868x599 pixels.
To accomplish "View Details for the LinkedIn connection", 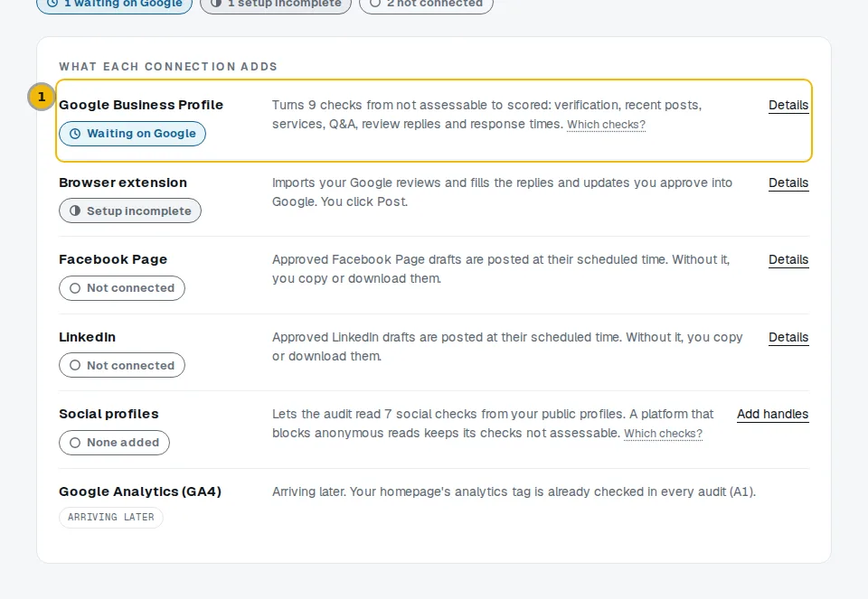I will pos(788,337).
